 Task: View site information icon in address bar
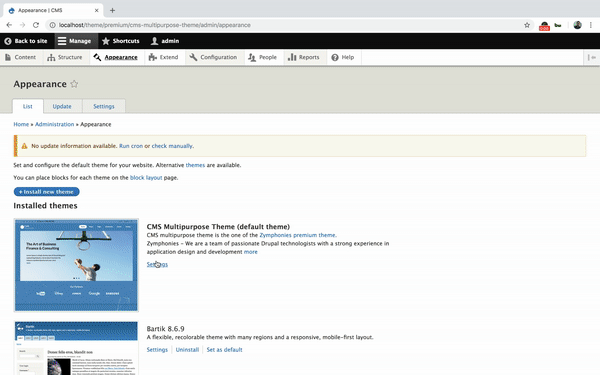click(x=52, y=25)
